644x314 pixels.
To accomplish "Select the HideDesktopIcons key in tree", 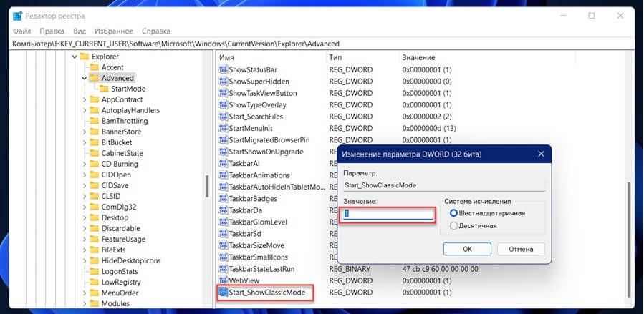I will pos(131,260).
